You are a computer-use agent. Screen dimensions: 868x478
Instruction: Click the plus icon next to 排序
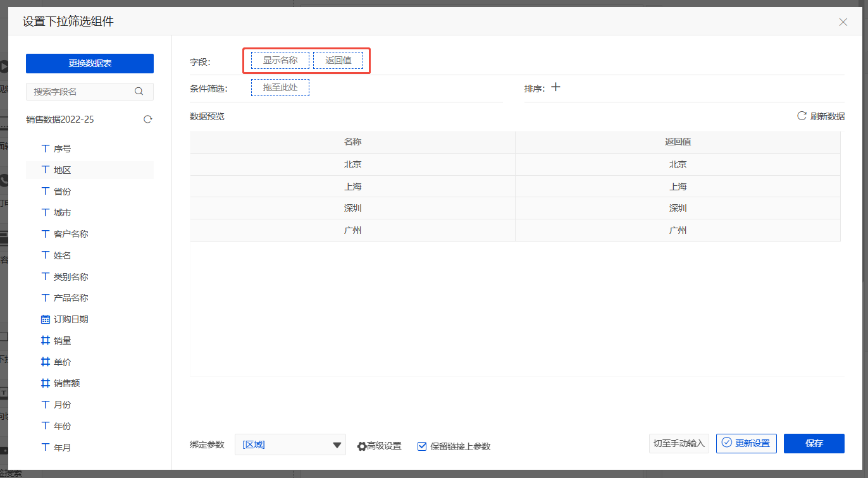click(x=555, y=87)
